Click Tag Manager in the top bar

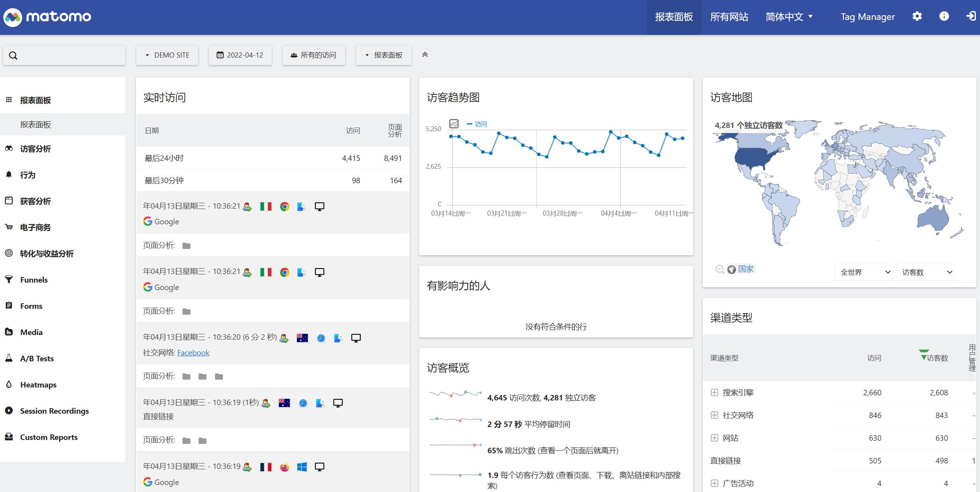pos(868,16)
